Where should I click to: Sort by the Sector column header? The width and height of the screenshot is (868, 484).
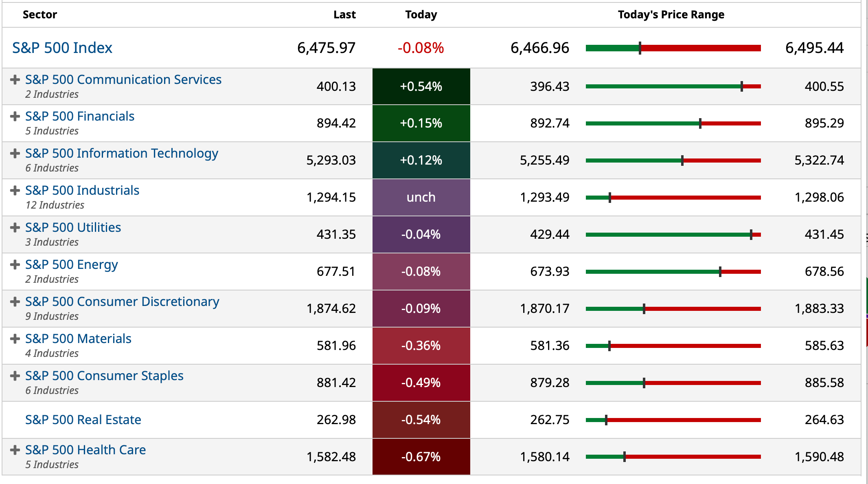pyautogui.click(x=40, y=15)
